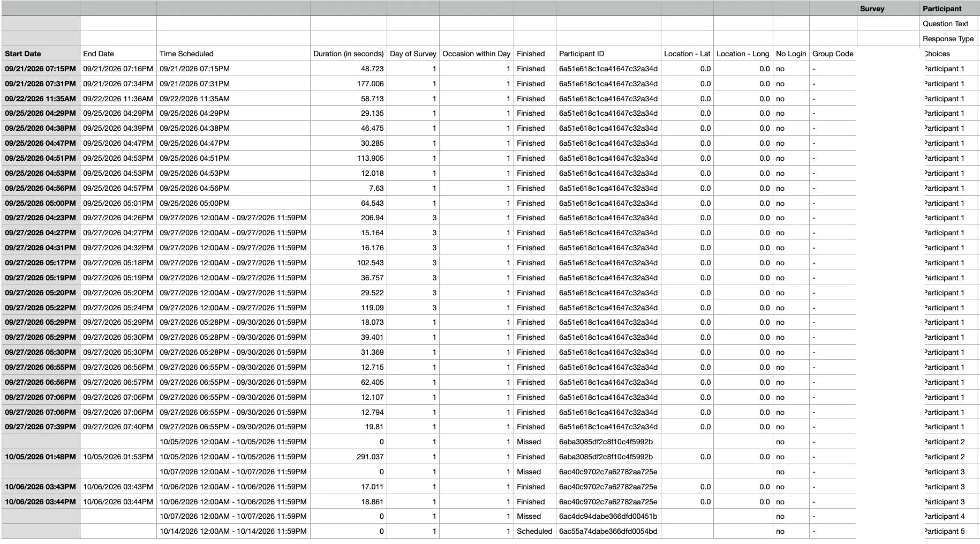
Task: Select duration value 18.861
Action: [349, 502]
